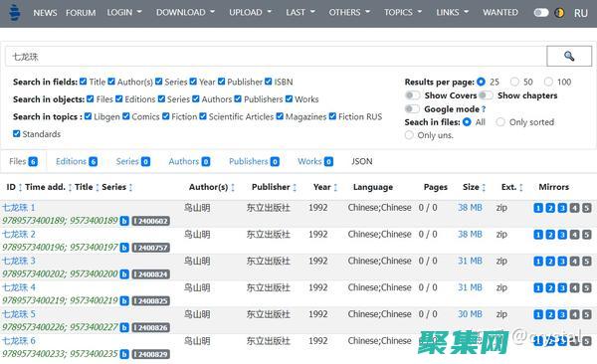
Task: Open the FORUM menu item
Action: click(81, 13)
